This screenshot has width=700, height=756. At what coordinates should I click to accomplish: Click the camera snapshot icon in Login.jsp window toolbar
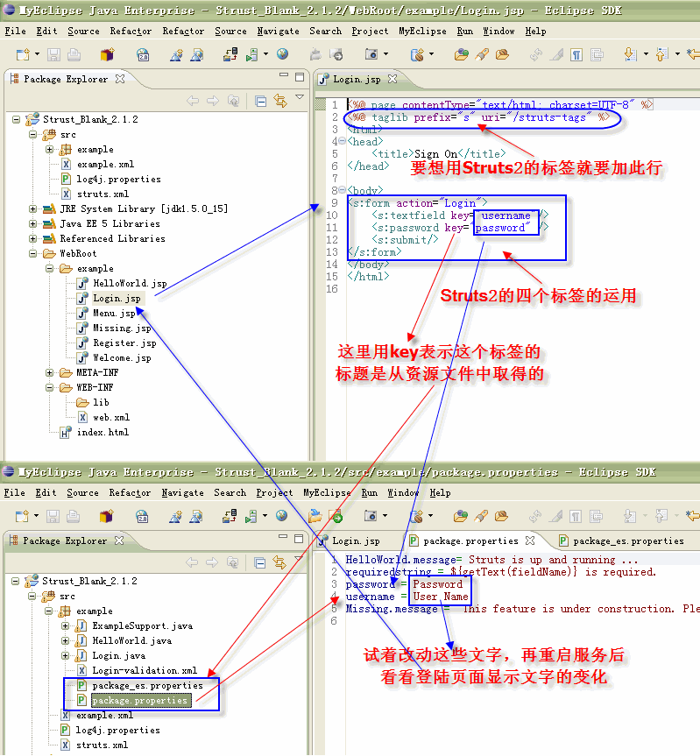[x=371, y=54]
